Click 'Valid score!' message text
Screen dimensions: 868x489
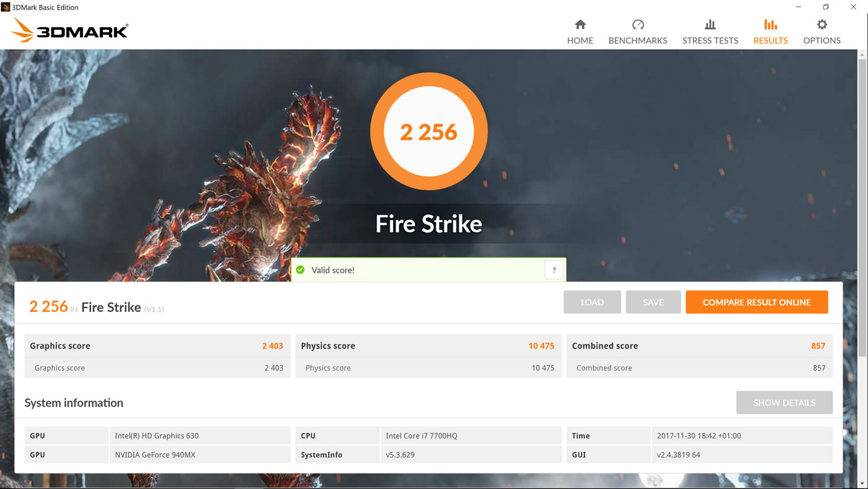coord(333,270)
